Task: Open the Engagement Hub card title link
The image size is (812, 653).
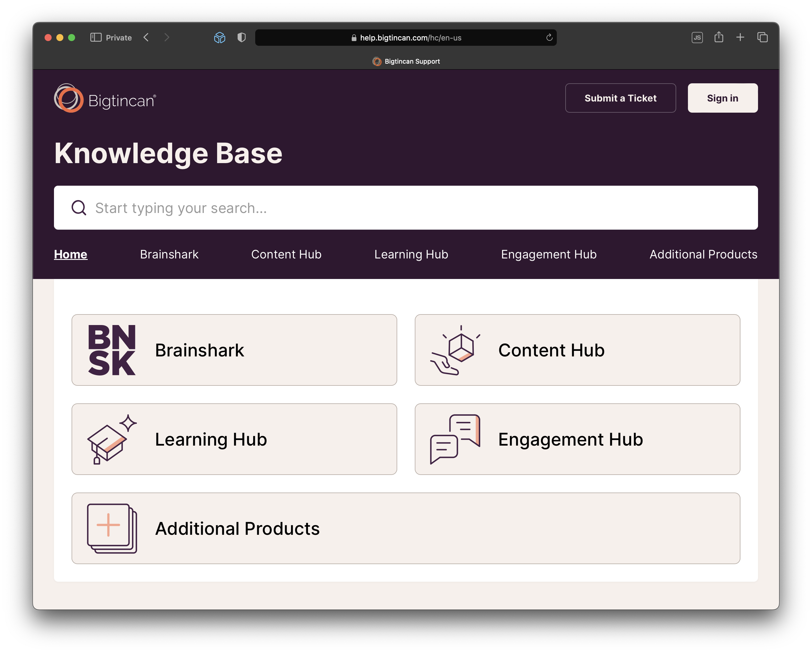Action: tap(571, 439)
